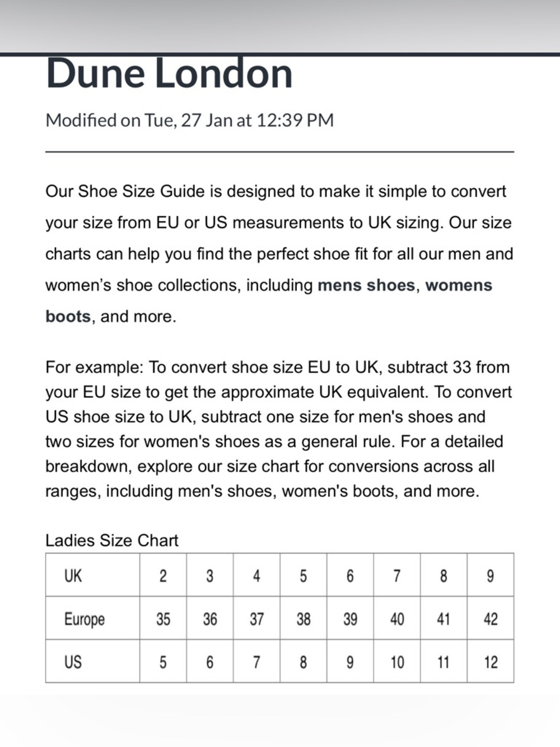The image size is (560, 747).
Task: Click Europe size 38 cell
Action: (x=304, y=618)
